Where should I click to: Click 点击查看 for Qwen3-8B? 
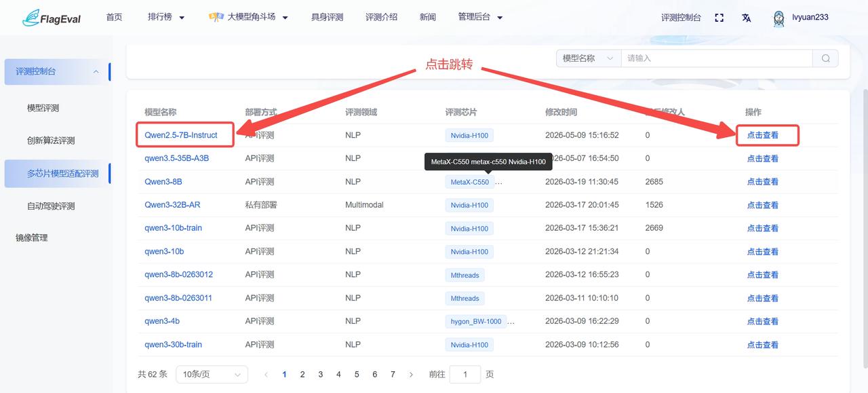point(763,182)
